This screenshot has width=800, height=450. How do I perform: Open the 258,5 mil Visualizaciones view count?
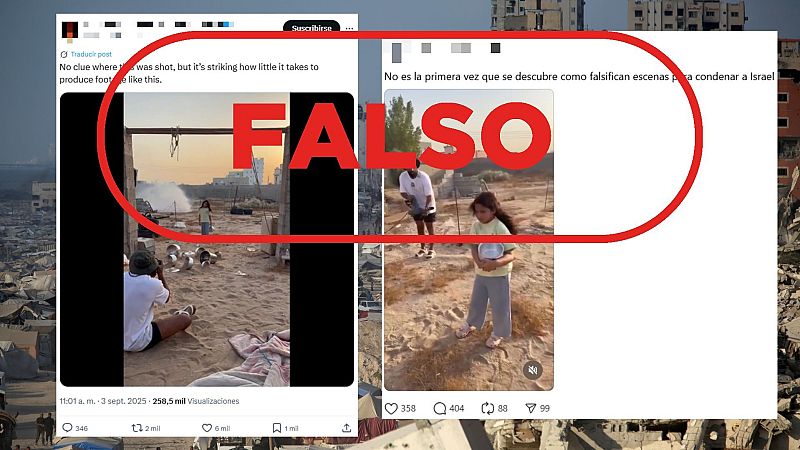click(x=196, y=401)
